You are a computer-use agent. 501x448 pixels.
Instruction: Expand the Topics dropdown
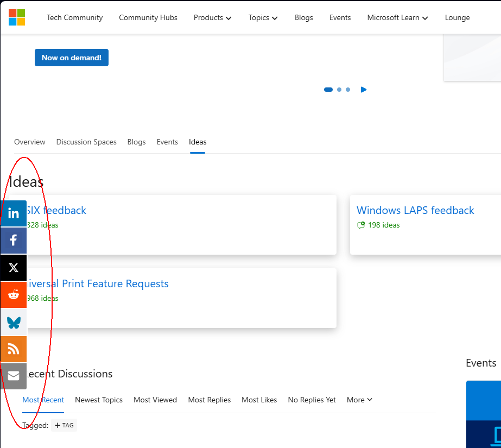[263, 17]
